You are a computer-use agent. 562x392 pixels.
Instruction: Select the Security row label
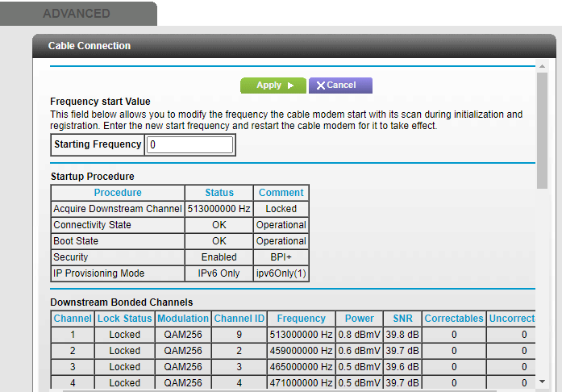coord(118,257)
